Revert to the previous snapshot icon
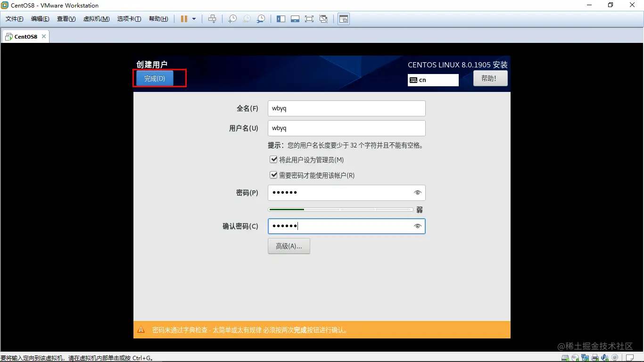The width and height of the screenshot is (644, 362). click(247, 19)
